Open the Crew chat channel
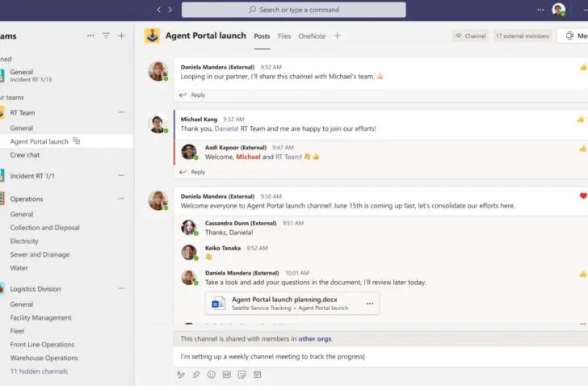 click(x=25, y=155)
